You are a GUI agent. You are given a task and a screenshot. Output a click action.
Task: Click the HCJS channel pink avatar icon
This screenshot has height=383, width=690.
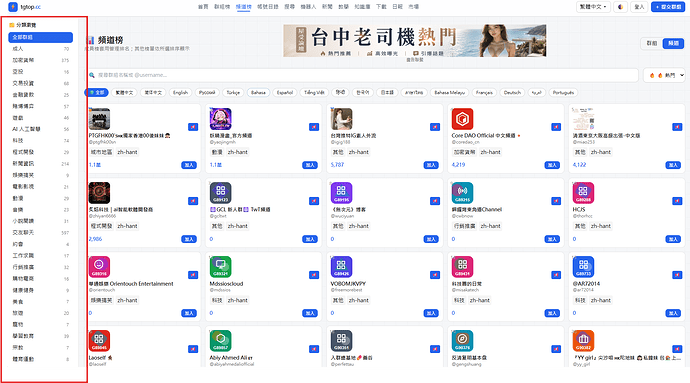click(583, 193)
